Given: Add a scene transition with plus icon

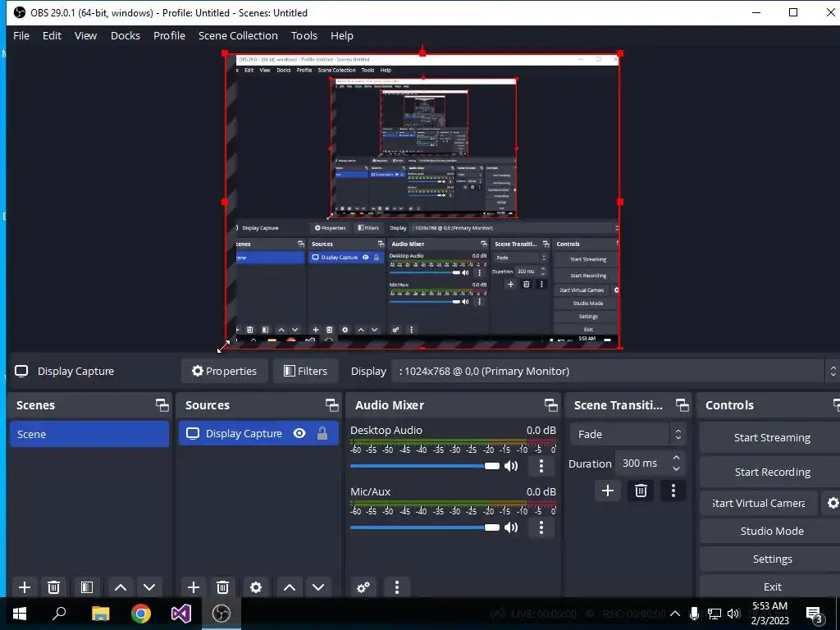Looking at the screenshot, I should (x=608, y=491).
